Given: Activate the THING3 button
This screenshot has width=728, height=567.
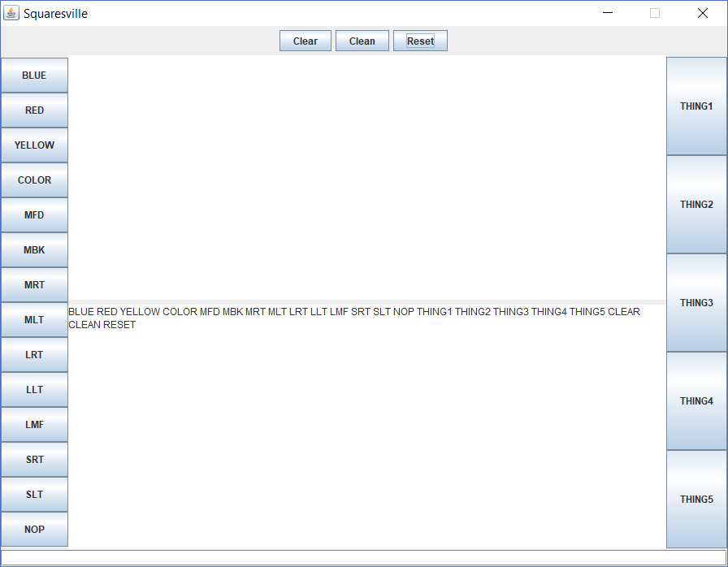Looking at the screenshot, I should point(696,303).
